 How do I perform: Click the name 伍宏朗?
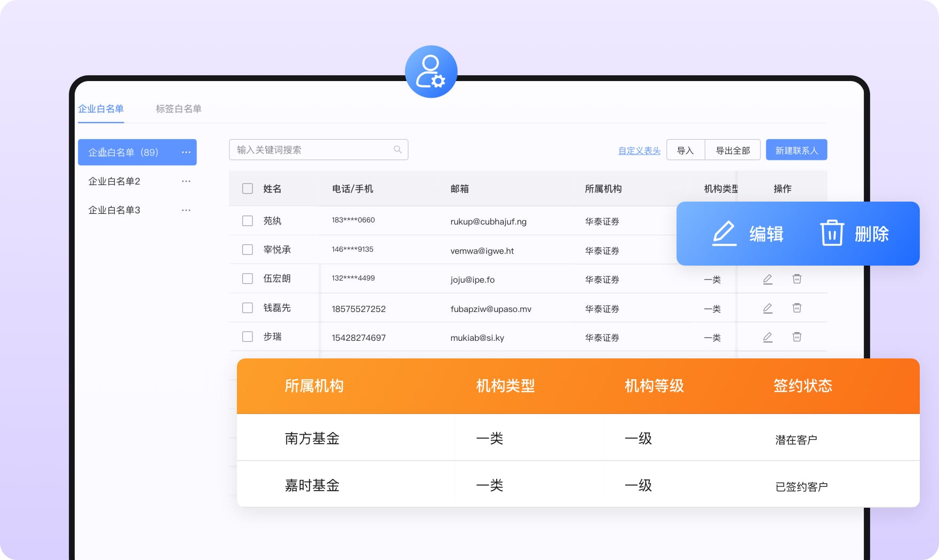(277, 278)
